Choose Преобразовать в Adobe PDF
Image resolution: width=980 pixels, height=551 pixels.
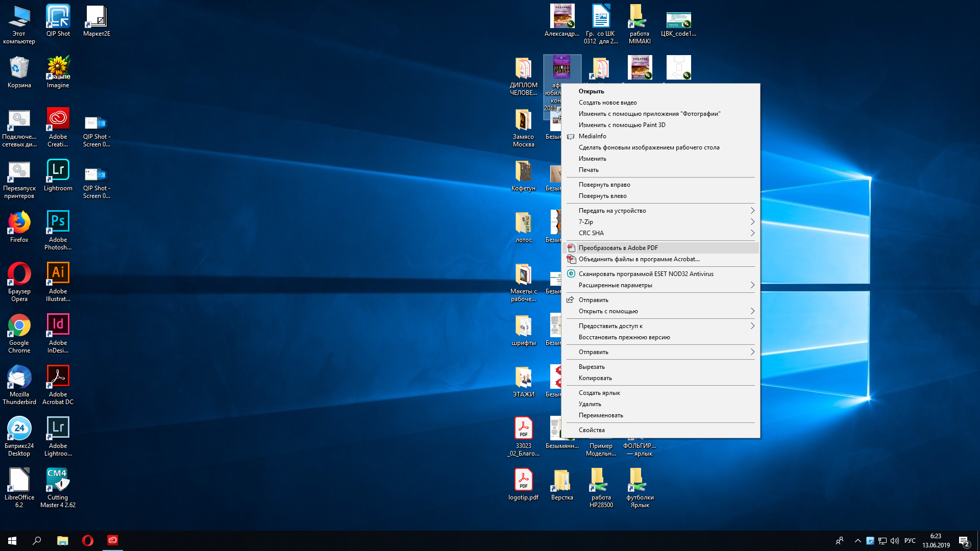pyautogui.click(x=660, y=248)
